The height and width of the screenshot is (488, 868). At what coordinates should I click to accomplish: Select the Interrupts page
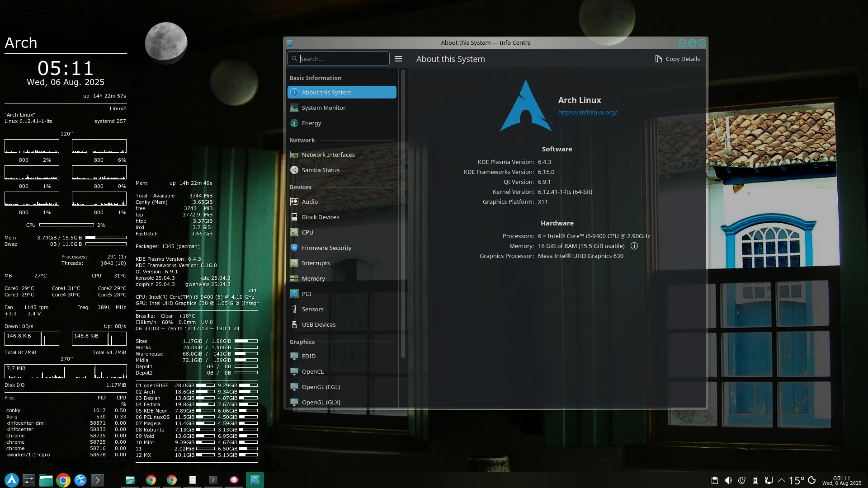(342, 263)
